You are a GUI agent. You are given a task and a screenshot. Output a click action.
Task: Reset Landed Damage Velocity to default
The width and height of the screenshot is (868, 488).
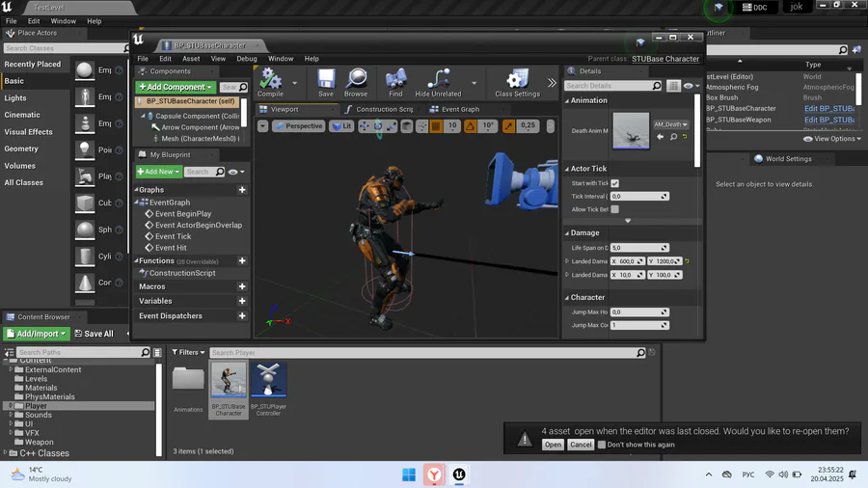click(687, 261)
